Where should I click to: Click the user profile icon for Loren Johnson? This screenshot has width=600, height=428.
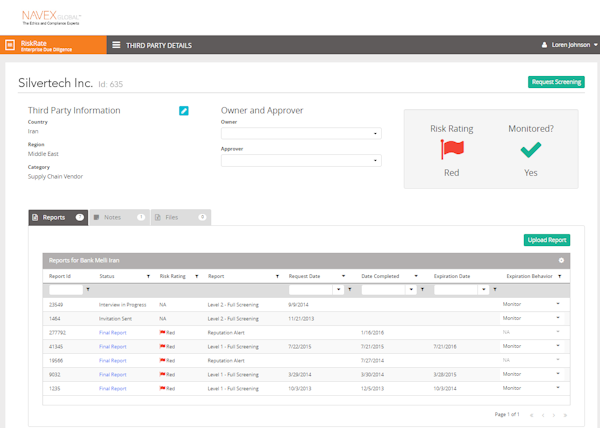click(x=544, y=45)
